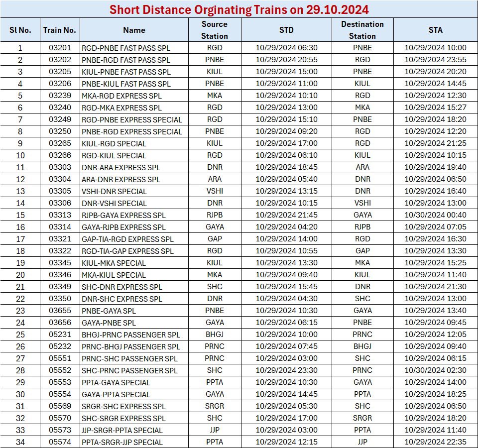The height and width of the screenshot is (448, 478).
Task: Click the STA cell '10/29/2024 22:35'
Action: 435,442
